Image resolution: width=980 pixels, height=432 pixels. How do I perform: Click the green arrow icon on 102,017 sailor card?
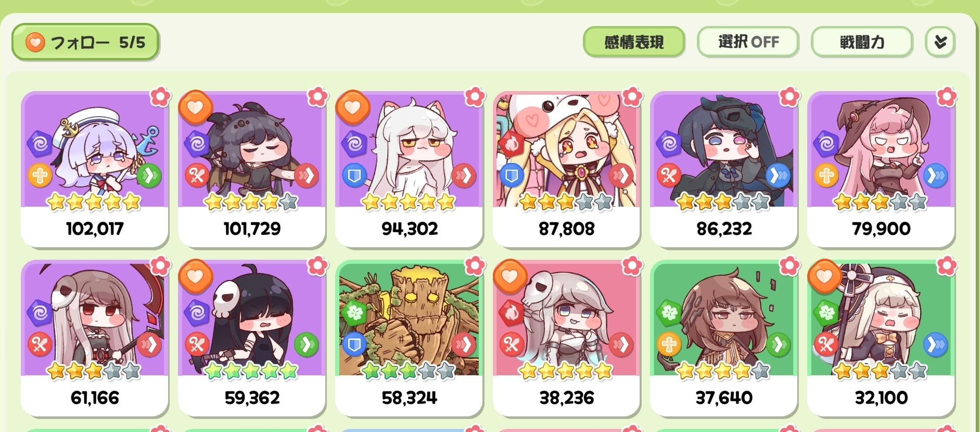click(149, 176)
